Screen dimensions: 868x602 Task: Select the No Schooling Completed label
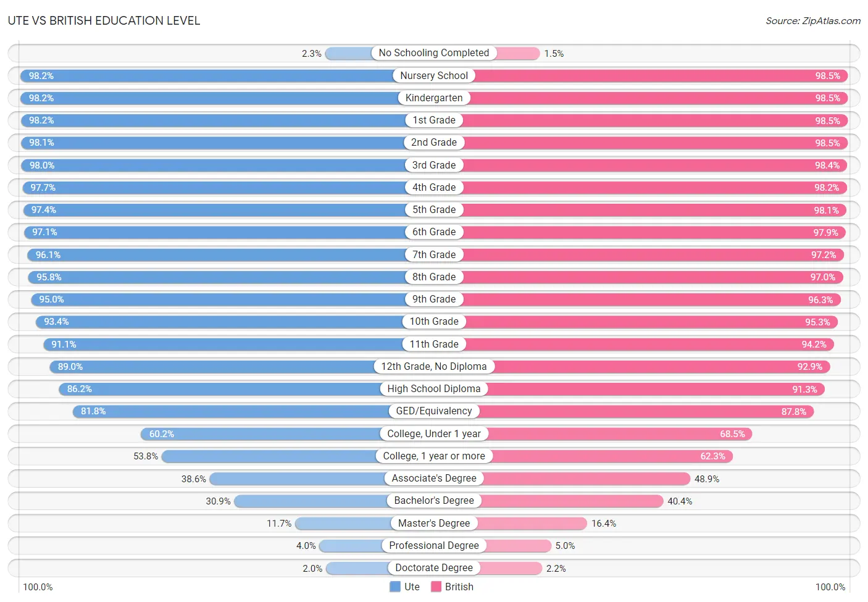tap(434, 53)
